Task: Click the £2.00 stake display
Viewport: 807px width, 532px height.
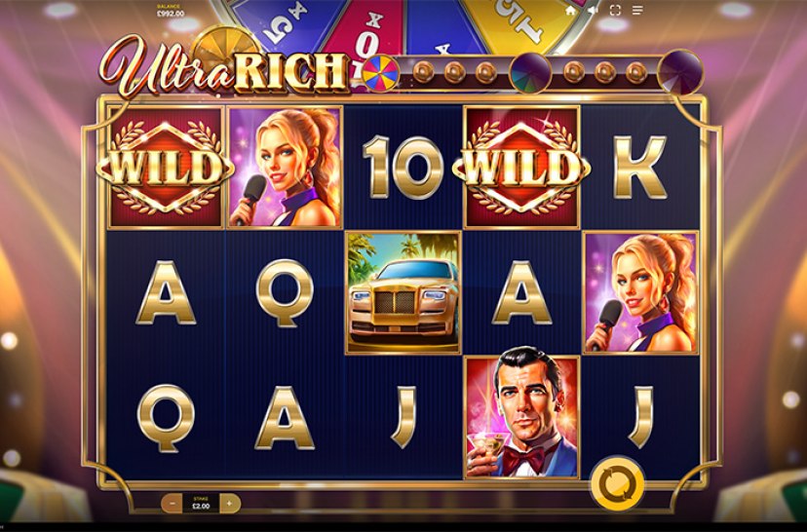Action: pyautogui.click(x=201, y=503)
